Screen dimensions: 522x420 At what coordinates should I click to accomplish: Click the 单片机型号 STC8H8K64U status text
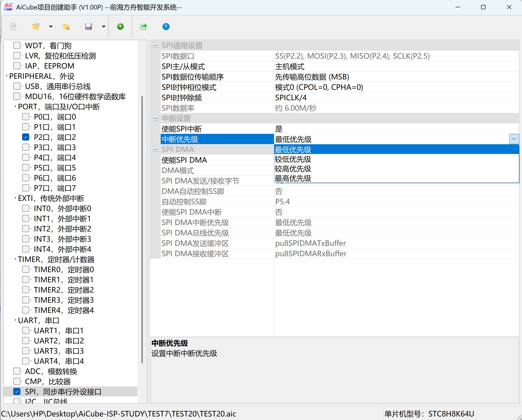[x=429, y=414]
